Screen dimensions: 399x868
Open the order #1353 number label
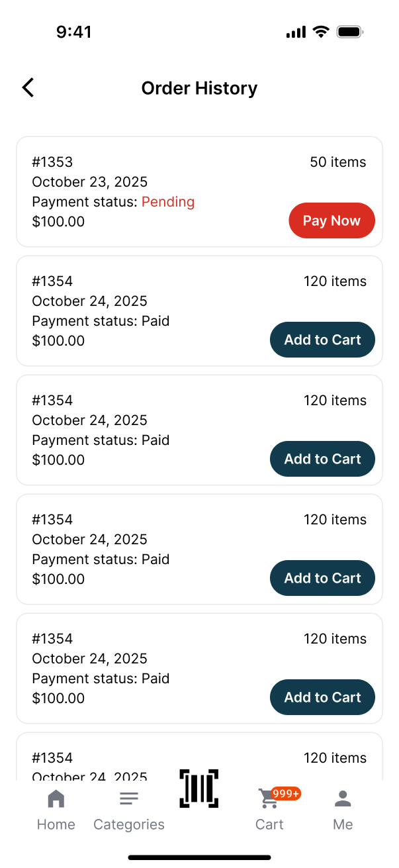[x=52, y=162]
